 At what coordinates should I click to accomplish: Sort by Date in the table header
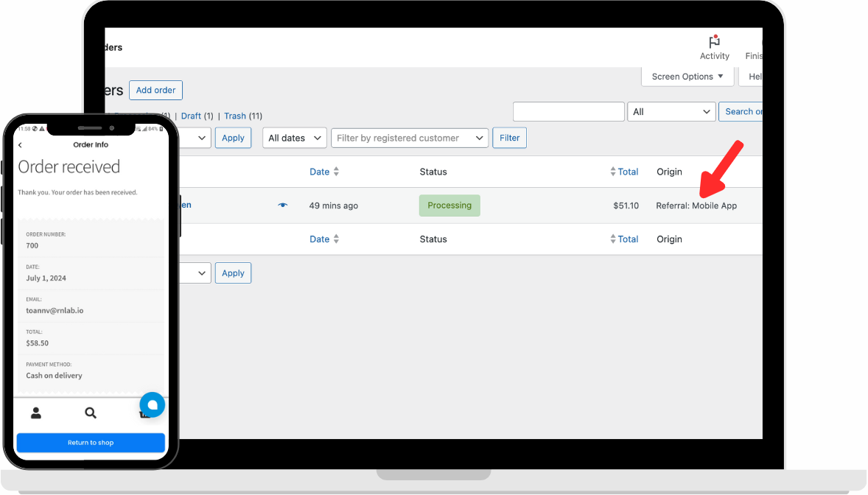coord(320,172)
